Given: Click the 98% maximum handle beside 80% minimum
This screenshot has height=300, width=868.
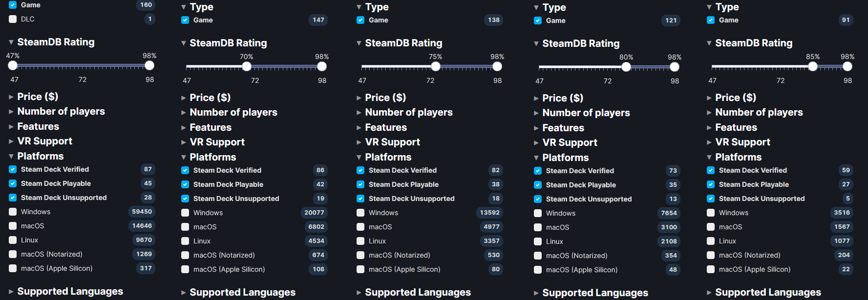Looking at the screenshot, I should (675, 67).
